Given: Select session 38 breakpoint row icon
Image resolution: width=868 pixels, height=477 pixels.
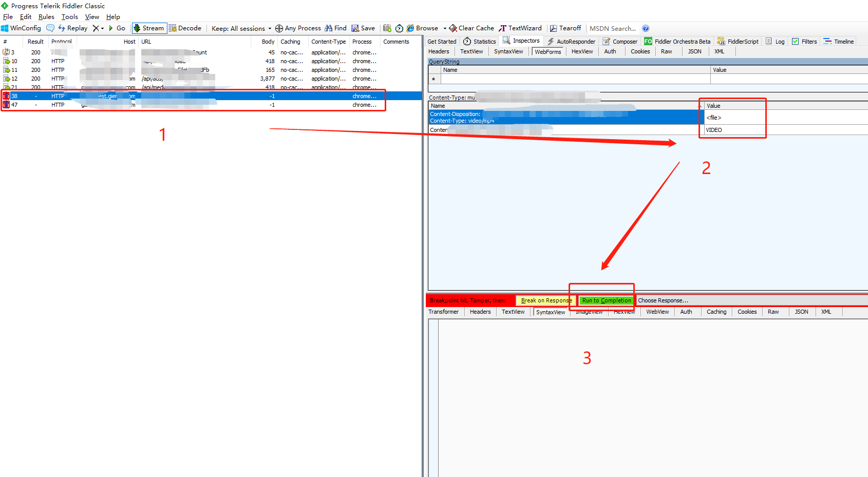Looking at the screenshot, I should [6, 96].
